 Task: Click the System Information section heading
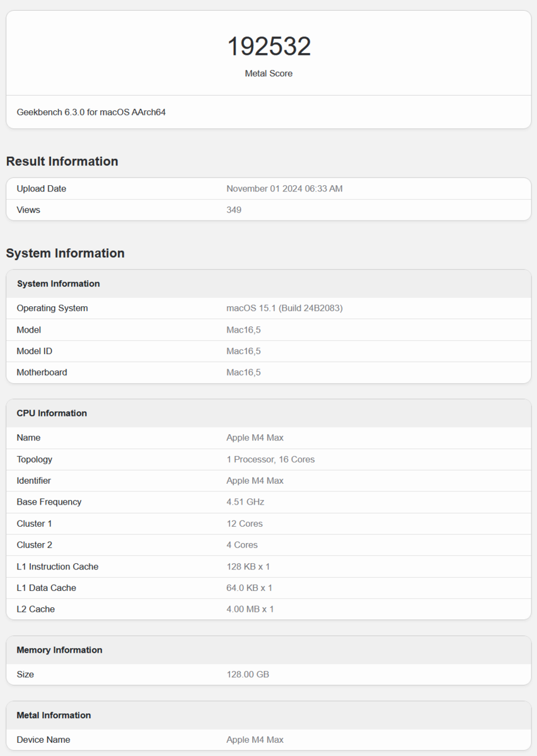[x=66, y=253]
